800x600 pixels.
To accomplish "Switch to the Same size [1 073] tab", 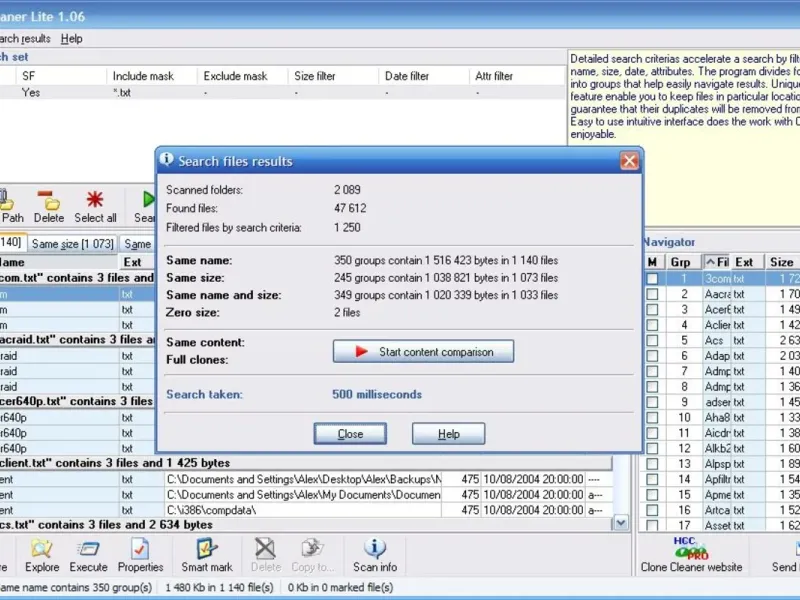I will tap(72, 244).
